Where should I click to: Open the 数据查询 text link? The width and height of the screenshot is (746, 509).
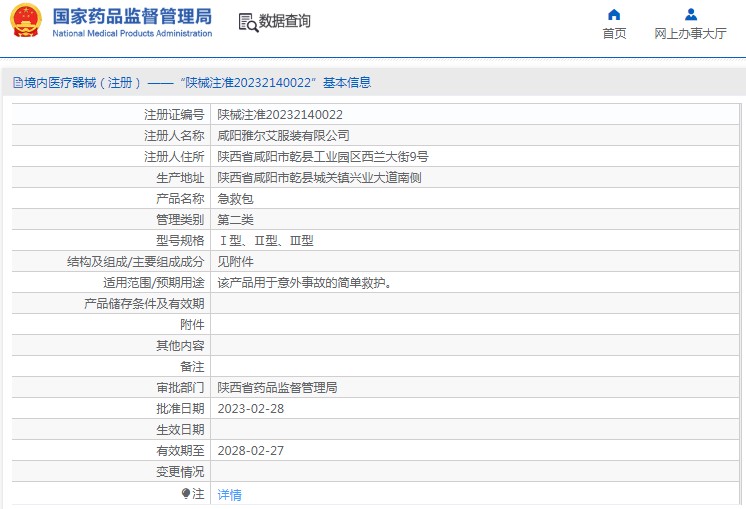point(285,21)
